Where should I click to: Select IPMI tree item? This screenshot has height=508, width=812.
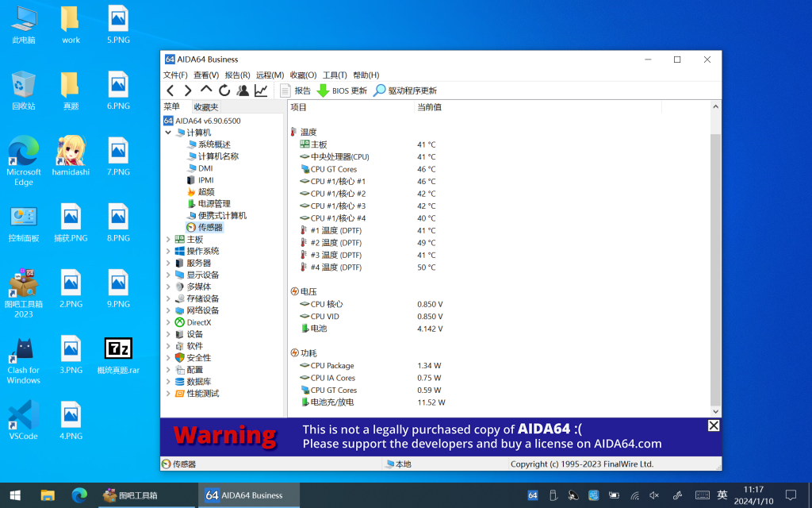201,180
